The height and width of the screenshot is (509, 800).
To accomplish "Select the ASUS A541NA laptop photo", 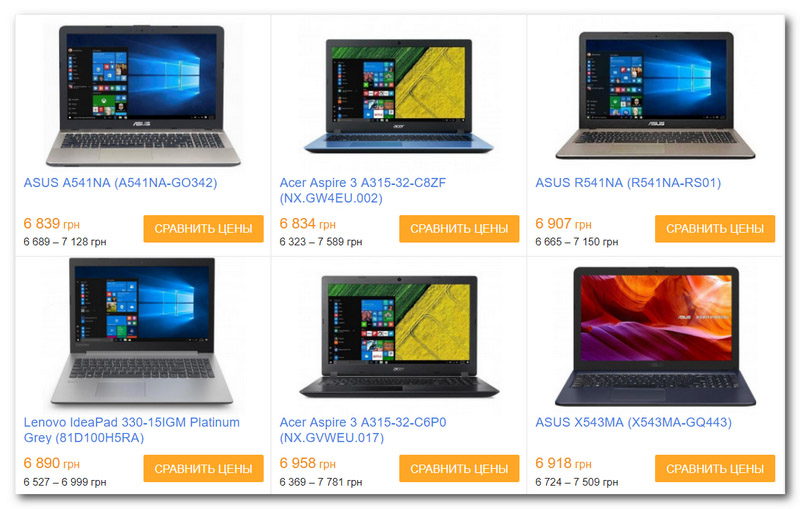I will [143, 96].
